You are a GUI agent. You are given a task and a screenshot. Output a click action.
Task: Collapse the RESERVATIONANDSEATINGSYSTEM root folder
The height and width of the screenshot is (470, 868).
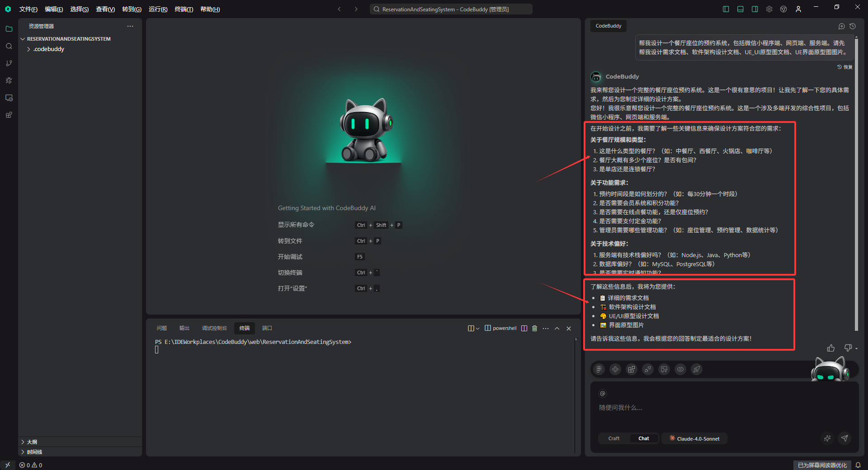(x=69, y=39)
